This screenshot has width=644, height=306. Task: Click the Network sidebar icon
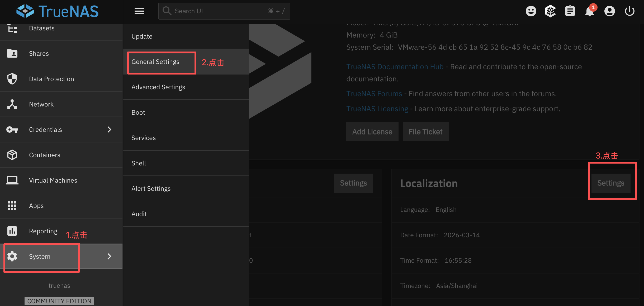coord(12,104)
